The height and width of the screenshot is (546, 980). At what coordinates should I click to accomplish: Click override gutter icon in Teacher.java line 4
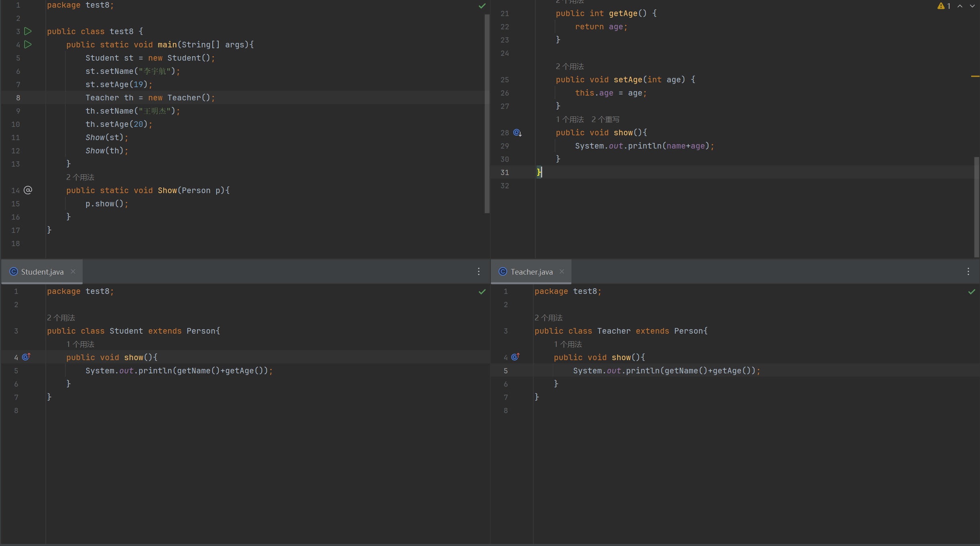pyautogui.click(x=515, y=357)
